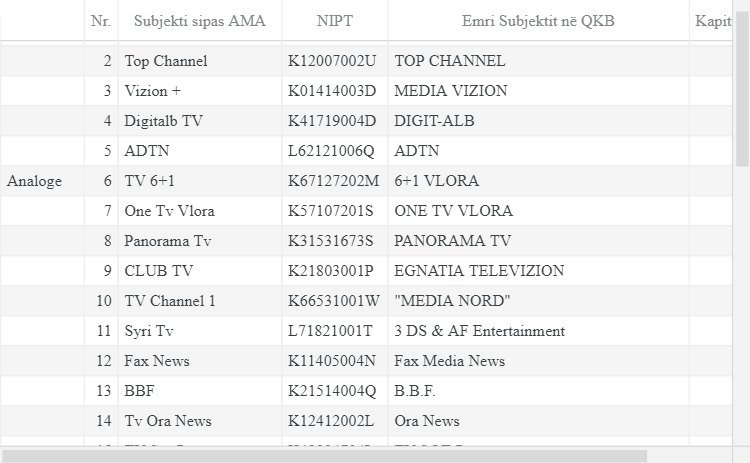The height and width of the screenshot is (463, 750).
Task: Select the PANORAMA TV company cell
Action: pos(452,241)
